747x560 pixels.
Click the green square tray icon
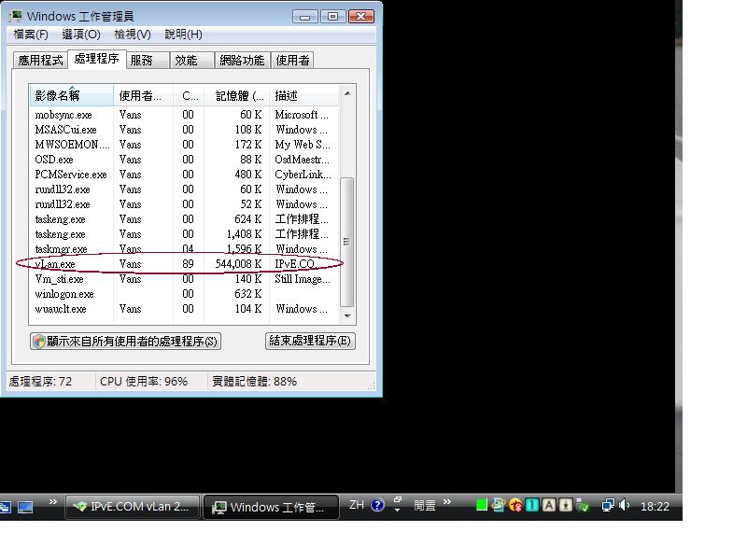pyautogui.click(x=482, y=505)
